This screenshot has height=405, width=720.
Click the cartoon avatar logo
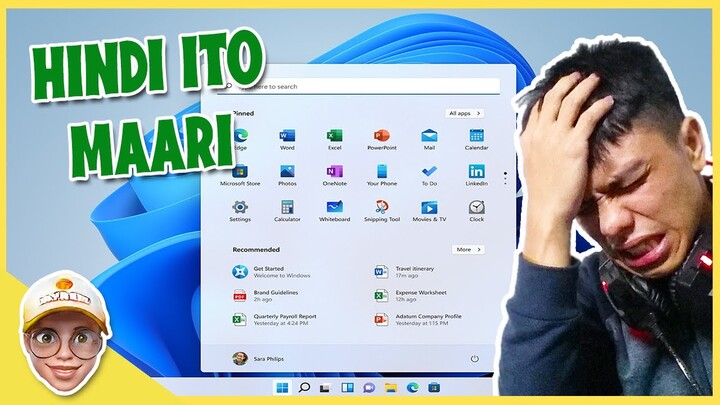pos(65,332)
